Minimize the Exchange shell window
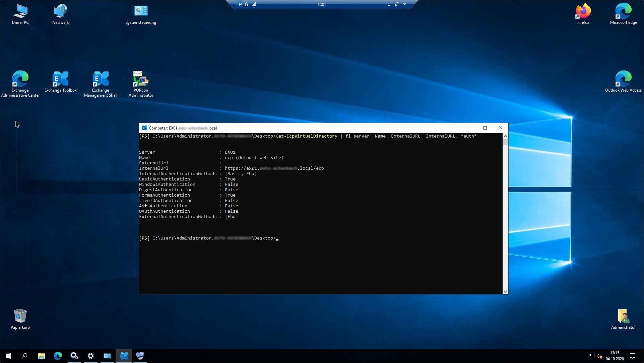644x363 pixels. (470, 128)
